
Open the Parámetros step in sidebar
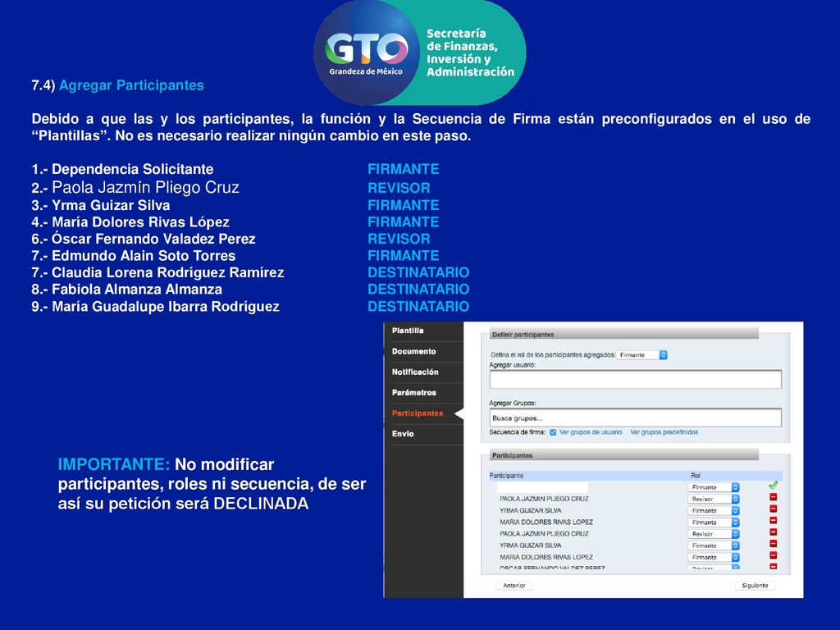[414, 393]
